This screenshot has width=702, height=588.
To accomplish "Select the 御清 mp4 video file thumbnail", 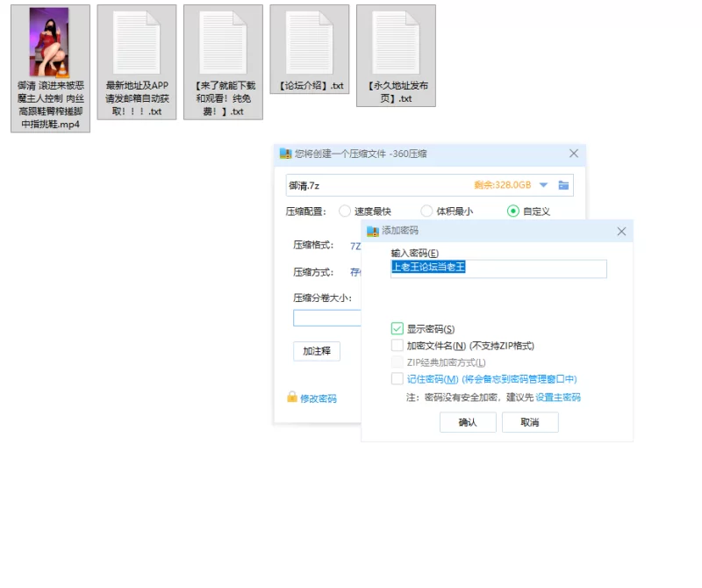I will tap(49, 41).
